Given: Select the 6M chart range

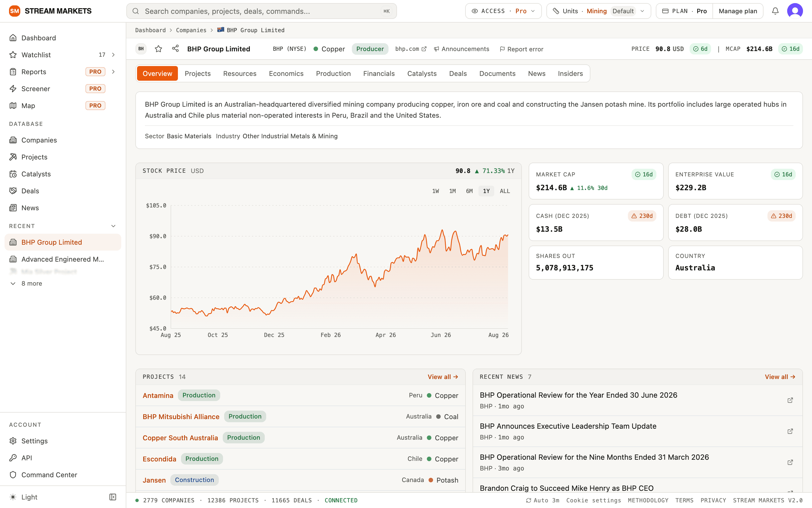Looking at the screenshot, I should click(469, 191).
